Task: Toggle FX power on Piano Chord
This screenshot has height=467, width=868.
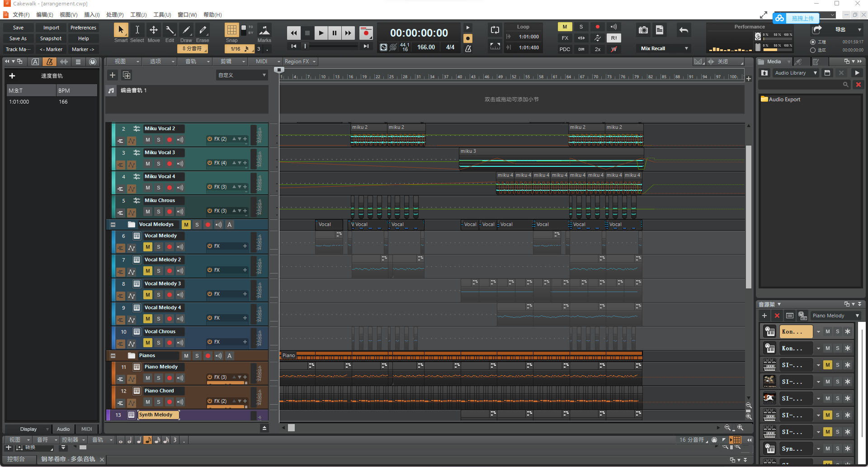Action: tap(210, 401)
